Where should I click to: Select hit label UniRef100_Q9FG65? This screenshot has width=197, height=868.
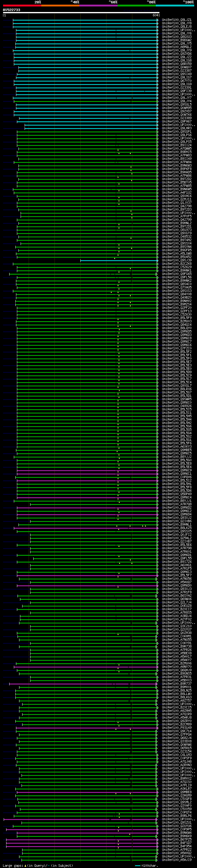click(x=177, y=274)
